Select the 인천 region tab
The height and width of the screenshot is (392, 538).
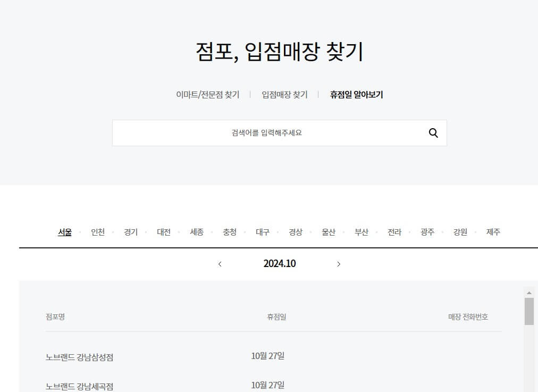98,231
